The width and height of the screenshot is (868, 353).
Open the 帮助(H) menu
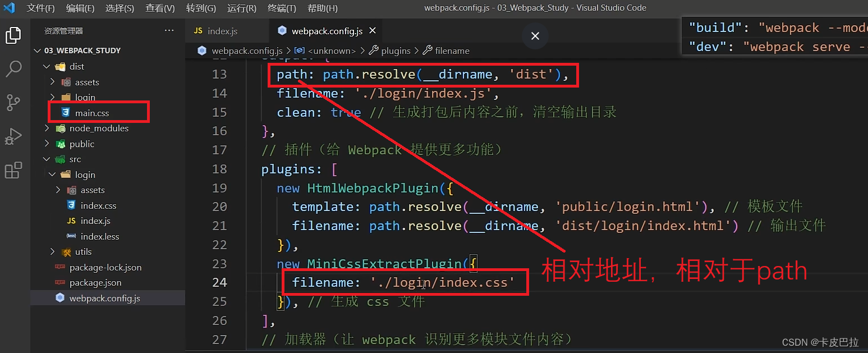click(323, 8)
